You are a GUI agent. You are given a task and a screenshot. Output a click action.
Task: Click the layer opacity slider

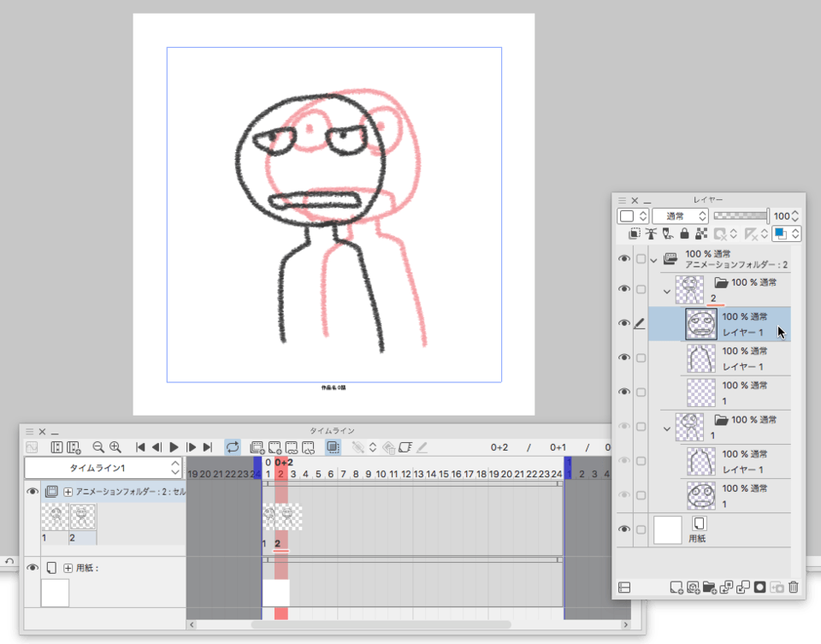(741, 216)
